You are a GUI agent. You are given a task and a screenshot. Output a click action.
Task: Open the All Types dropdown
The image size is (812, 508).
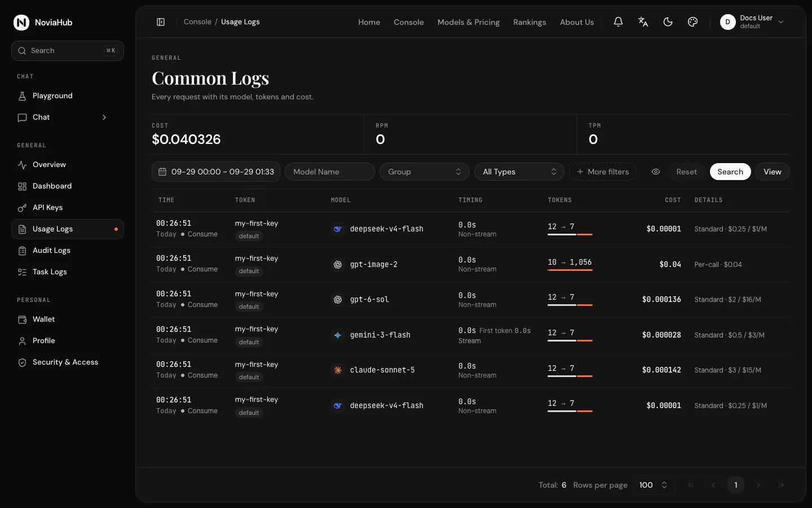(x=519, y=172)
